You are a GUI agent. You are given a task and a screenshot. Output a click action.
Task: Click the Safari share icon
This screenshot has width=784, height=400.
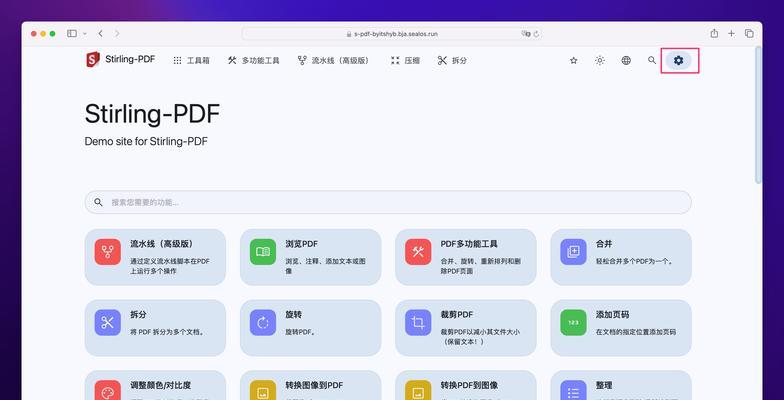(714, 33)
